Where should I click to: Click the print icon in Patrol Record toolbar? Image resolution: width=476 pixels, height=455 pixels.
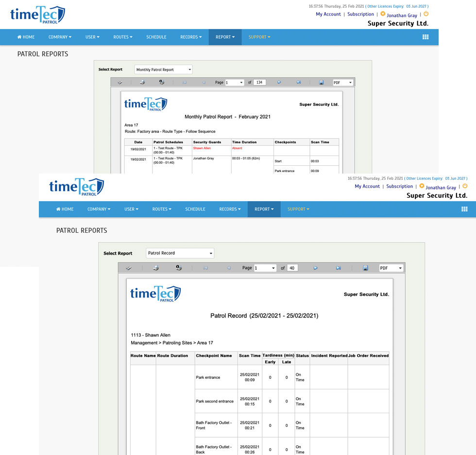(x=156, y=268)
